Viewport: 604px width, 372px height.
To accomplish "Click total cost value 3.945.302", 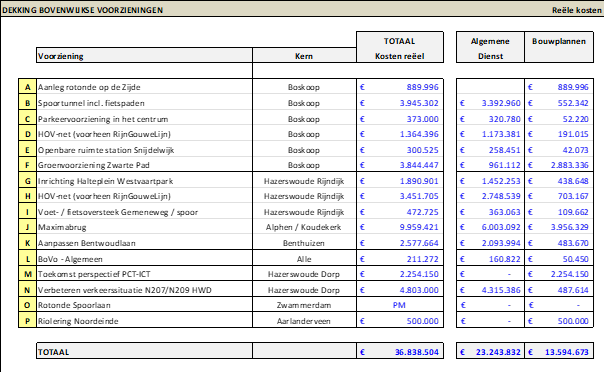I will click(400, 103).
